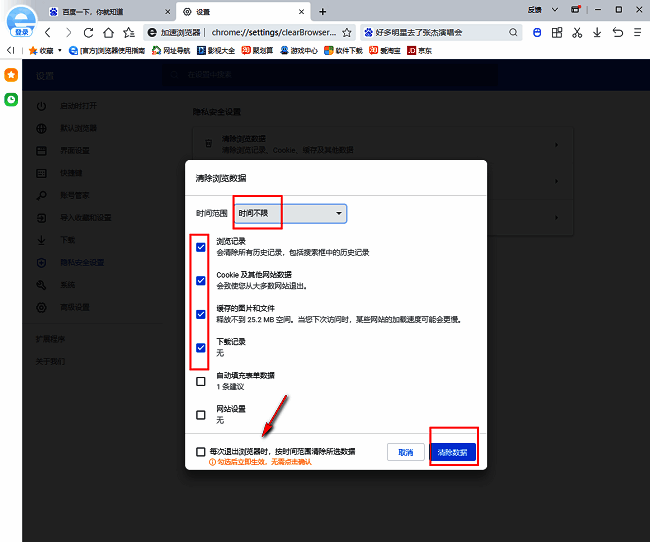Open the 京东 bookmark
The width and height of the screenshot is (650, 542).
pyautogui.click(x=419, y=51)
